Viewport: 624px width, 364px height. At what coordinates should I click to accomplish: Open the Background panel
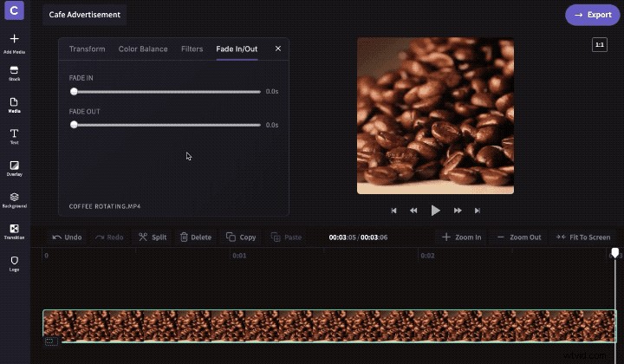tap(15, 200)
